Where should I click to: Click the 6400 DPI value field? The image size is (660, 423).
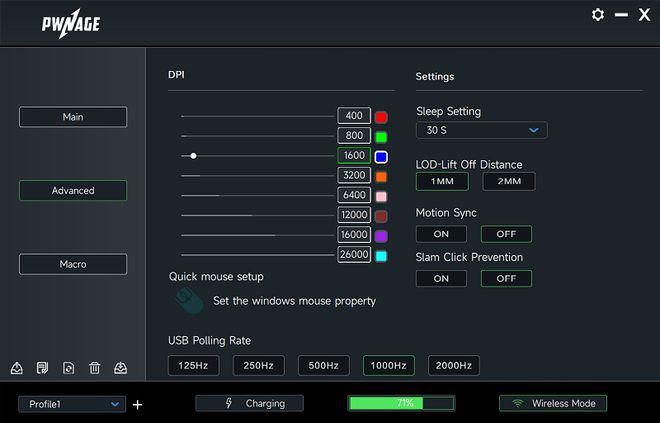point(354,195)
